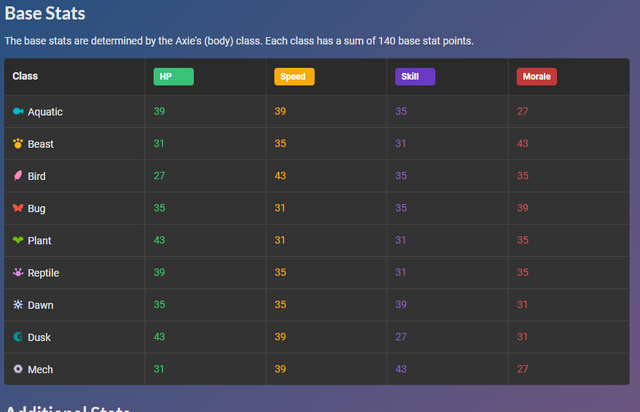Click the purple Skill column badge

pos(415,77)
